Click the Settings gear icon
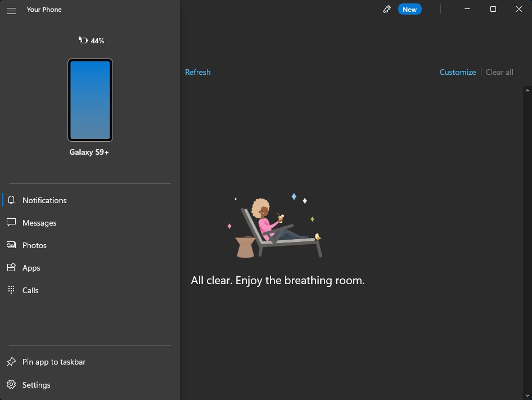The image size is (532, 400). (11, 384)
